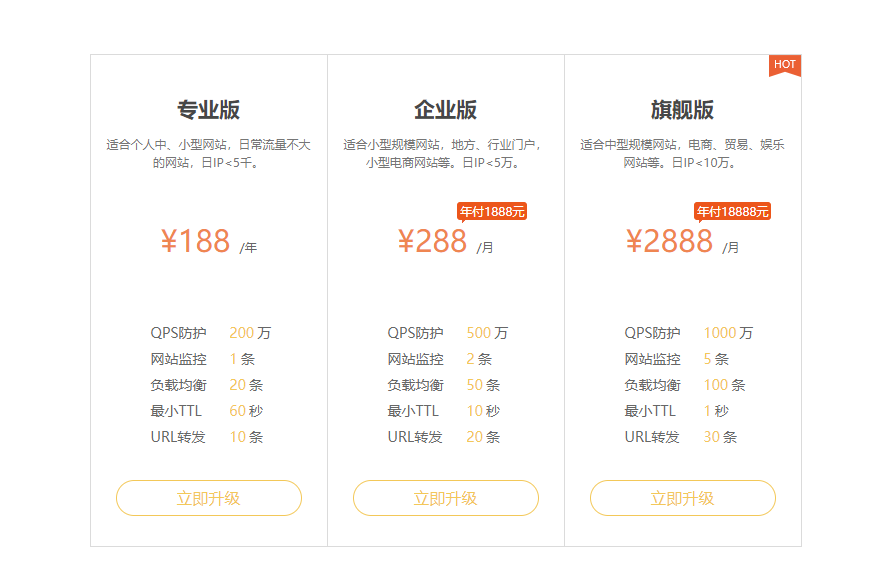Screen dimensions: 870x565
Task: Select the 企业版 plan title
Action: [x=446, y=110]
